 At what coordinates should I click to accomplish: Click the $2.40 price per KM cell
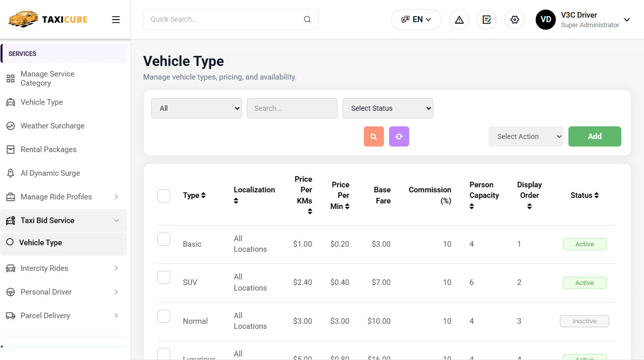(x=302, y=282)
